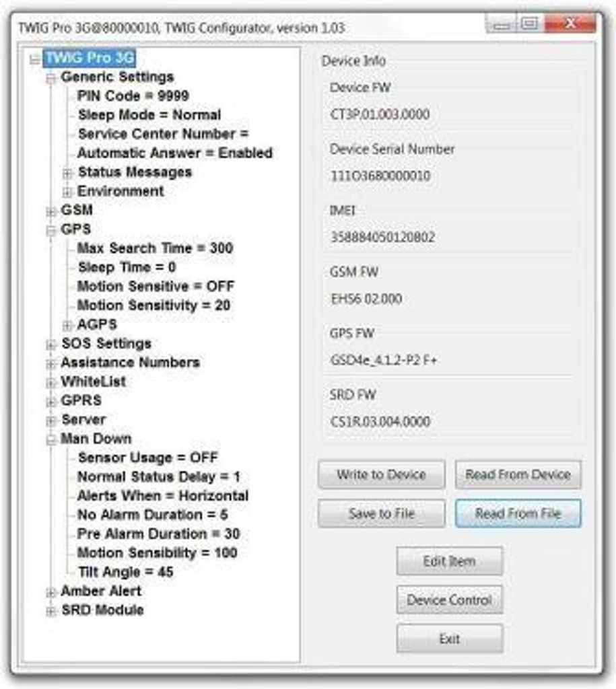Open Edit Item dialog
Screen dimensions: 616x689
[x=449, y=561]
